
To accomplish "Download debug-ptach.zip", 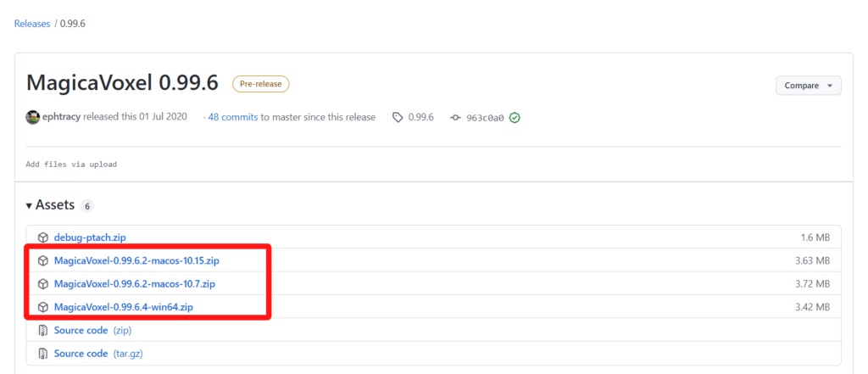I will click(90, 237).
